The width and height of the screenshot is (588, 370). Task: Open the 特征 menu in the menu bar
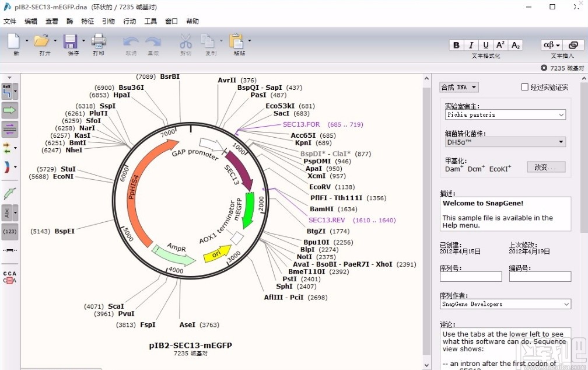coord(87,21)
